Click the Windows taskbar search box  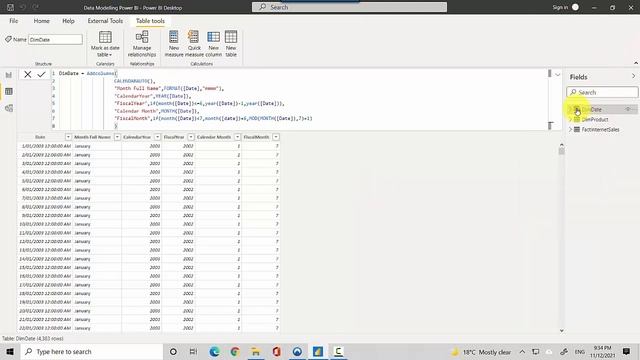(x=91, y=351)
